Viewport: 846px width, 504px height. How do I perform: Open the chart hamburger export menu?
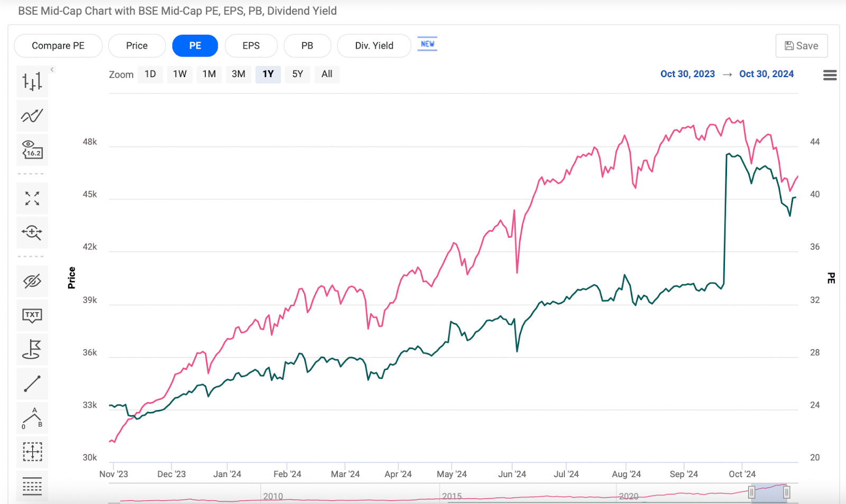(830, 75)
